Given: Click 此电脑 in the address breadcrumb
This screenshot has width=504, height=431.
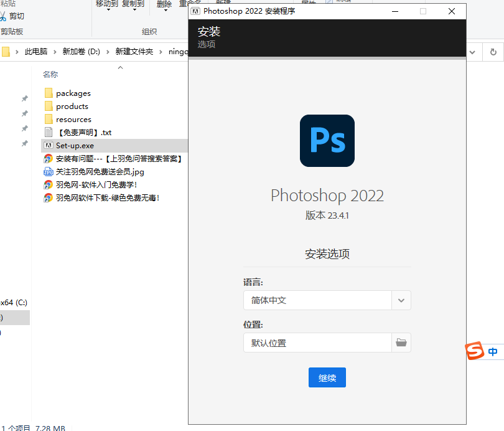Looking at the screenshot, I should point(36,52).
